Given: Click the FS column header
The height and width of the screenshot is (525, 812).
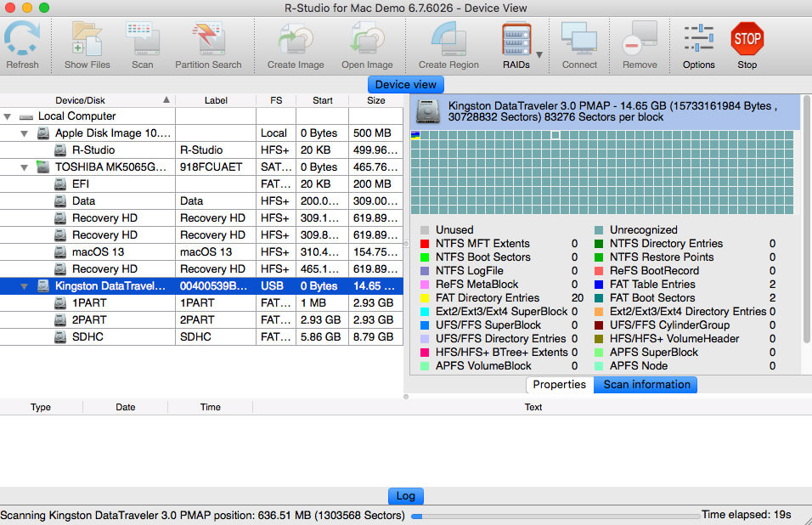Looking at the screenshot, I should pos(276,100).
